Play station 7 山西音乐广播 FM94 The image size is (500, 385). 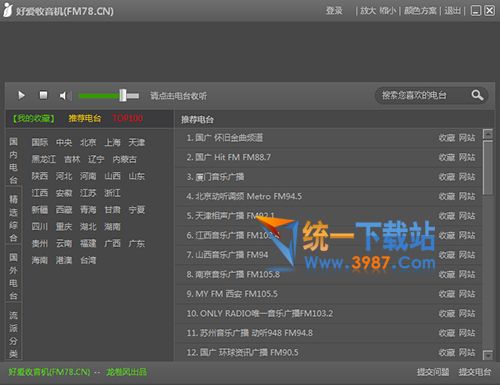click(x=227, y=255)
